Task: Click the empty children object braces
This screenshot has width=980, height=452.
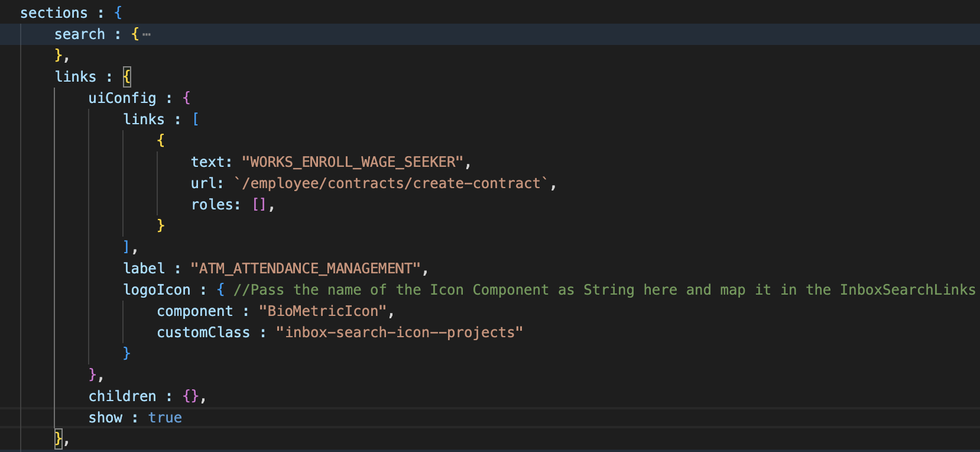Action: tap(191, 396)
